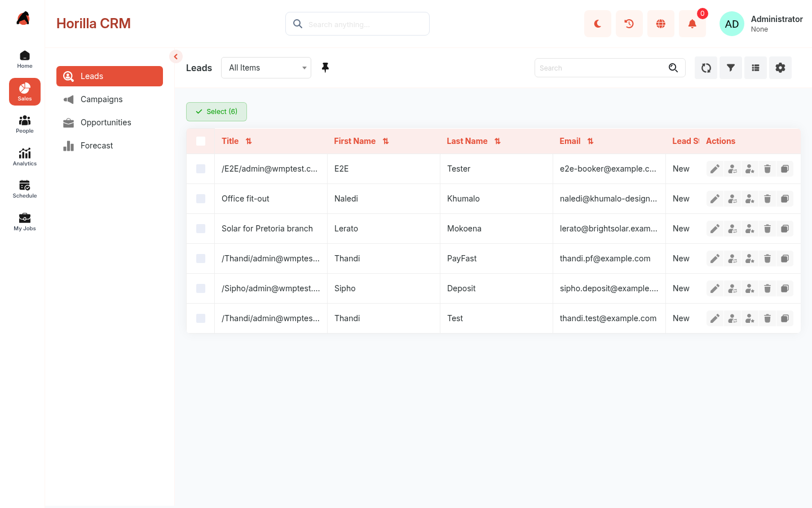Refresh the leads list with circular arrows icon
This screenshot has height=508, width=812.
(x=706, y=68)
